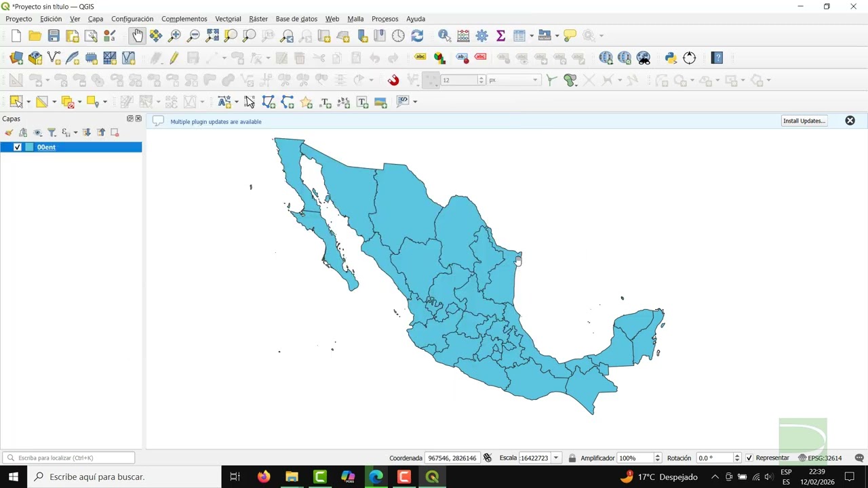Screen dimensions: 868x488
Task: Click the Zoom Full extent tool
Action: coord(212,36)
